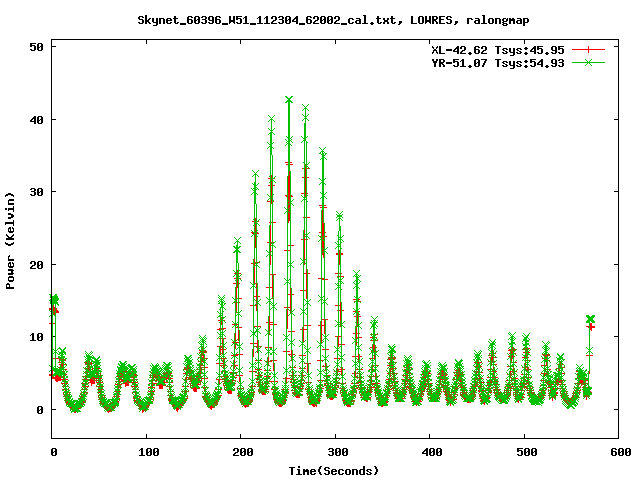Viewport: 640px width, 480px height.
Task: Click the green YR legend line sample
Action: tap(588, 62)
